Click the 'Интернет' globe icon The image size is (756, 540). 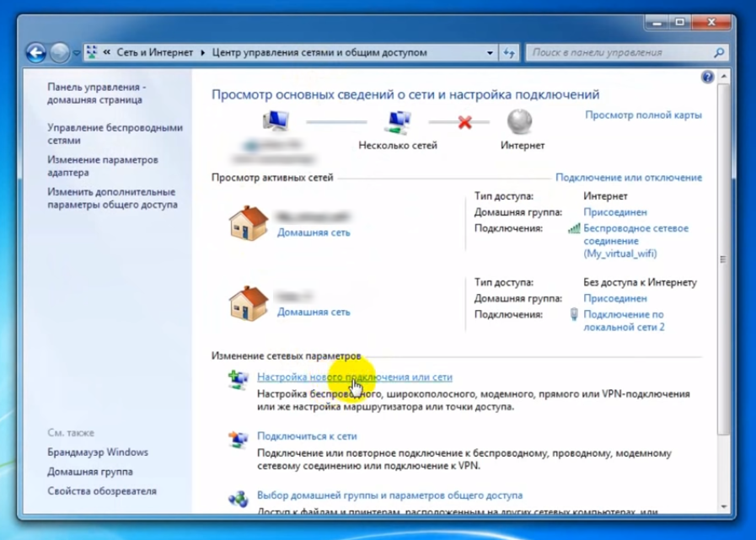[520, 121]
